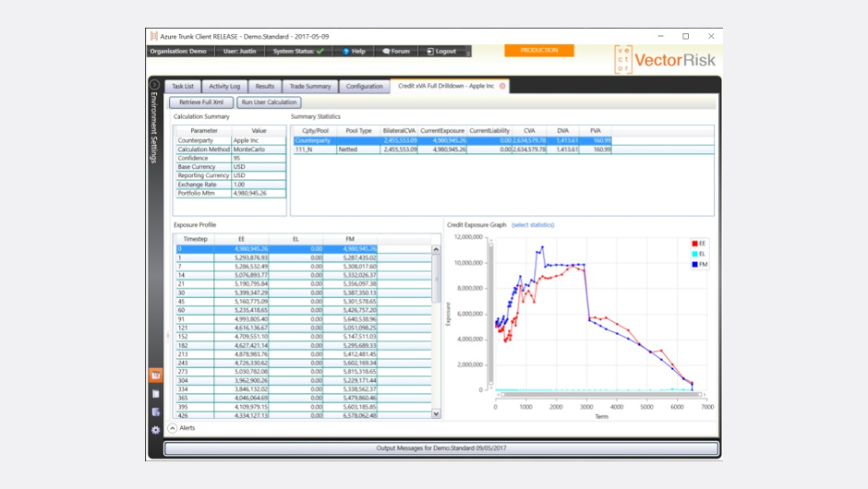Click Run User Calculation button
868x489 pixels.
click(269, 102)
